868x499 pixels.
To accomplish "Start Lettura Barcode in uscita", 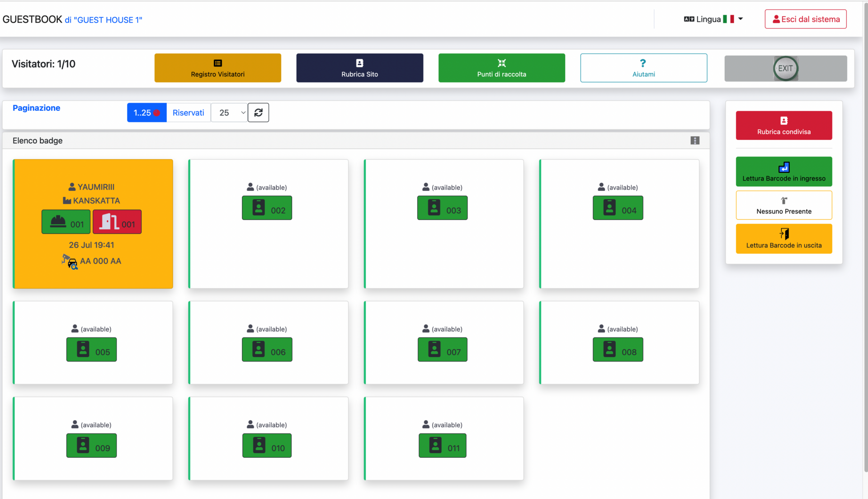I will (783, 239).
